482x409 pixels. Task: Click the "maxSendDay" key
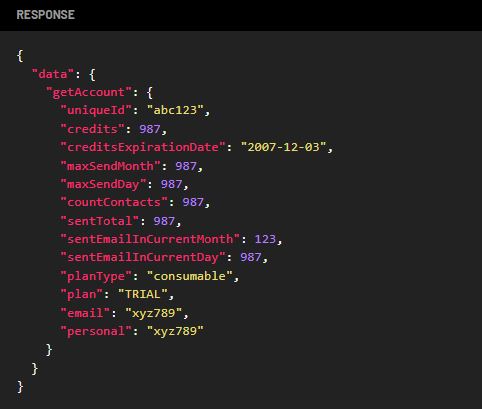pyautogui.click(x=103, y=184)
